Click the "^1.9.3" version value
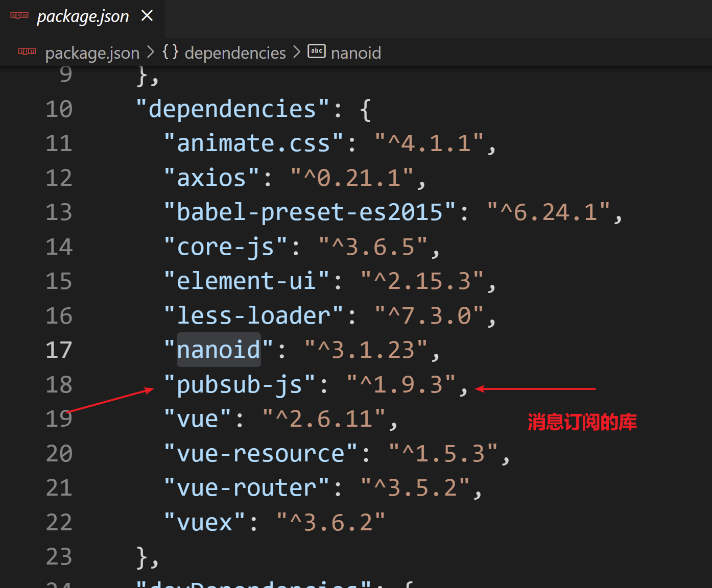Image resolution: width=712 pixels, height=588 pixels. [x=401, y=385]
